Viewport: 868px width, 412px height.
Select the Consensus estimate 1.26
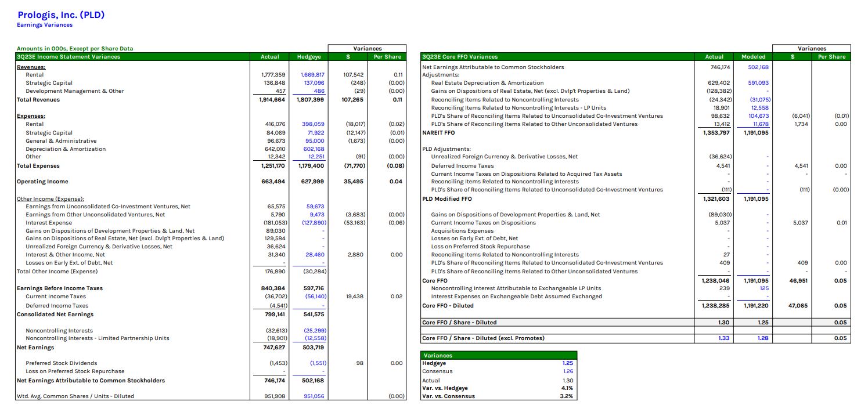pyautogui.click(x=568, y=371)
